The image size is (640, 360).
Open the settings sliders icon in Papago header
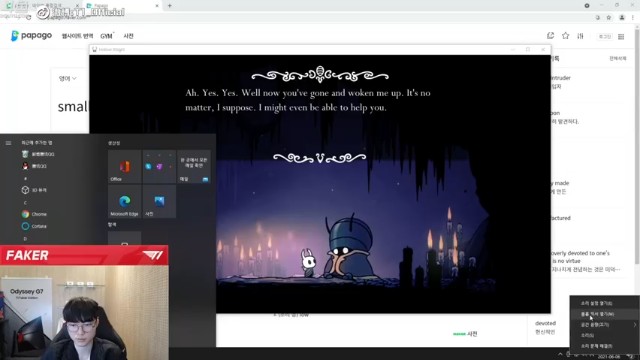pos(580,36)
